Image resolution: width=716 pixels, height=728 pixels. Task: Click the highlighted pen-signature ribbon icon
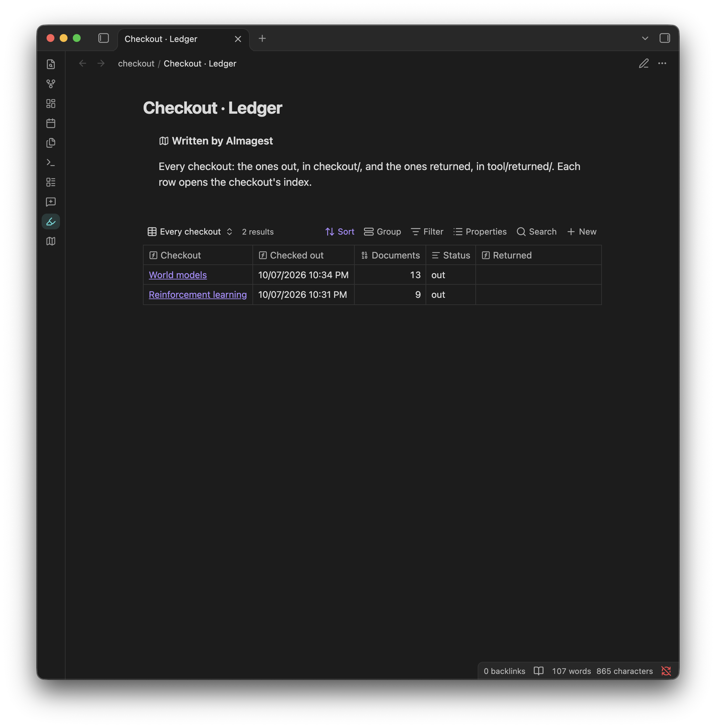pos(51,222)
